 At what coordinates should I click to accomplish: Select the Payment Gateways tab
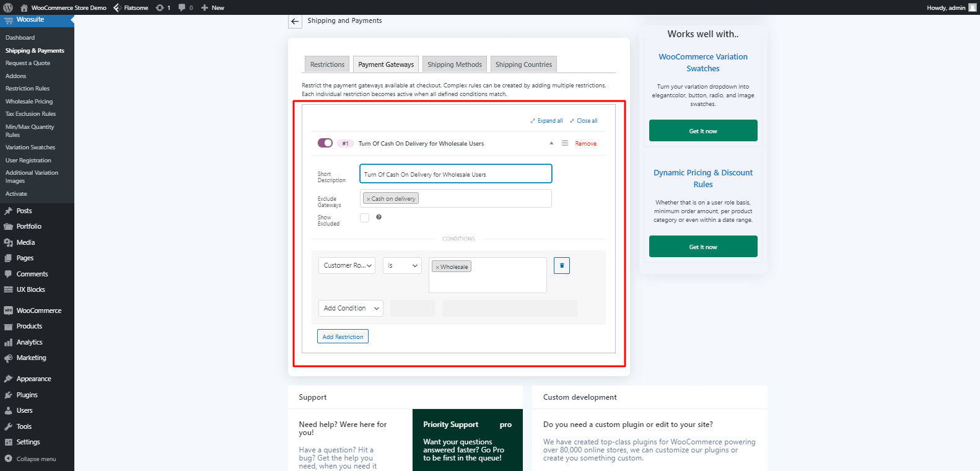coord(386,64)
